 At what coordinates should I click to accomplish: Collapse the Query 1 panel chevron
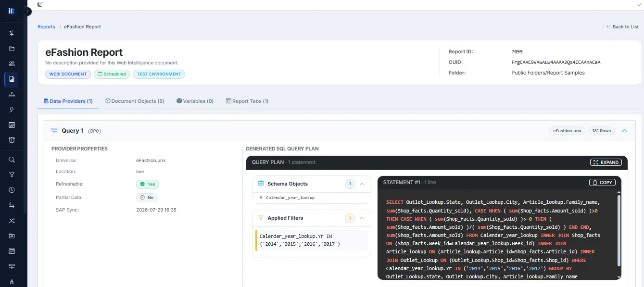tap(624, 130)
